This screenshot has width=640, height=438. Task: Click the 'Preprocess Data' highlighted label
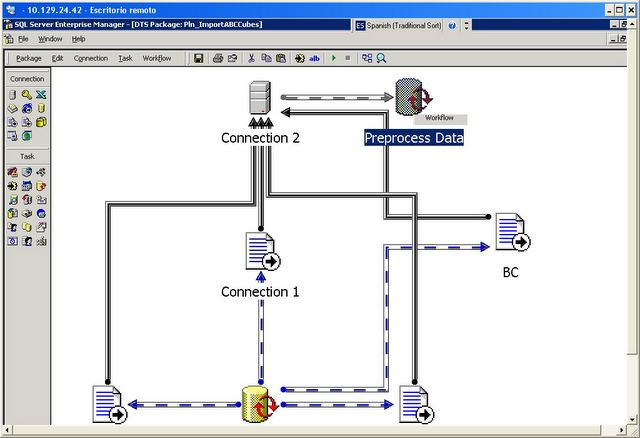(x=414, y=138)
